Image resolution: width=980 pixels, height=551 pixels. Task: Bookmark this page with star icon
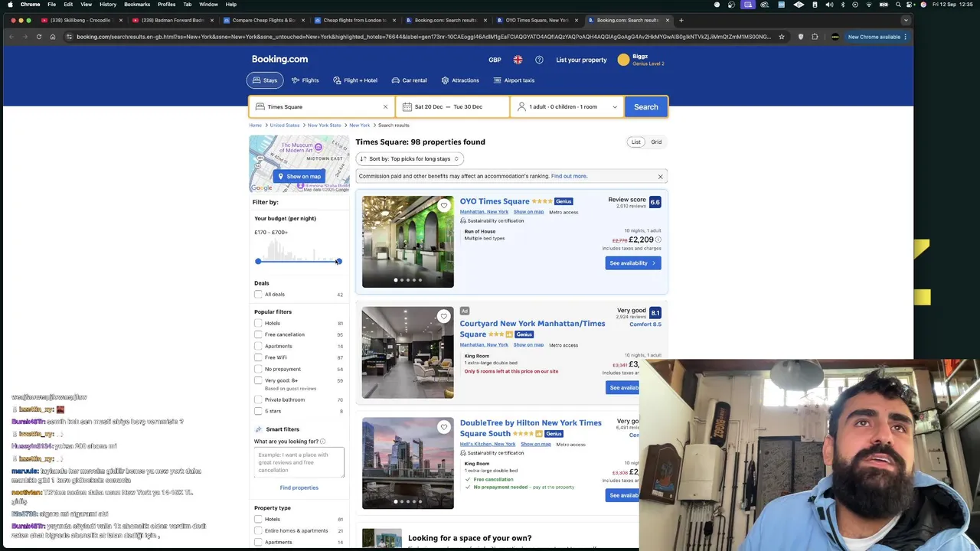click(781, 37)
